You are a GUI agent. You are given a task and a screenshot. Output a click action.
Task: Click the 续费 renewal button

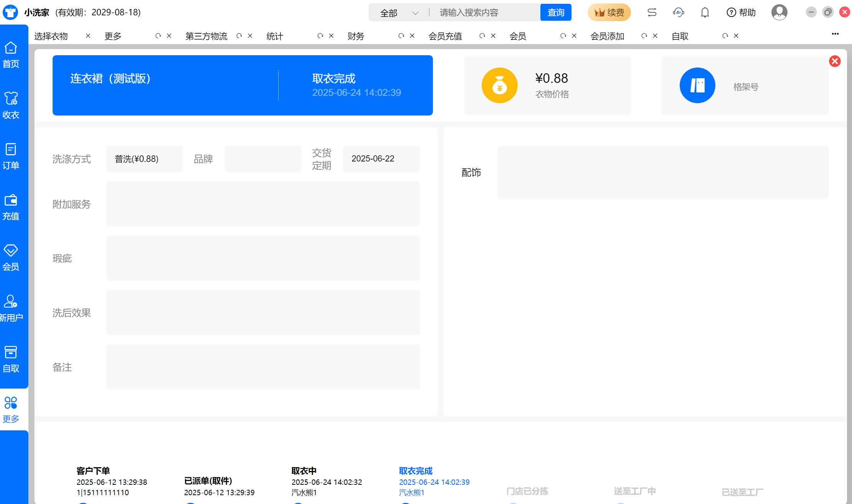[609, 13]
